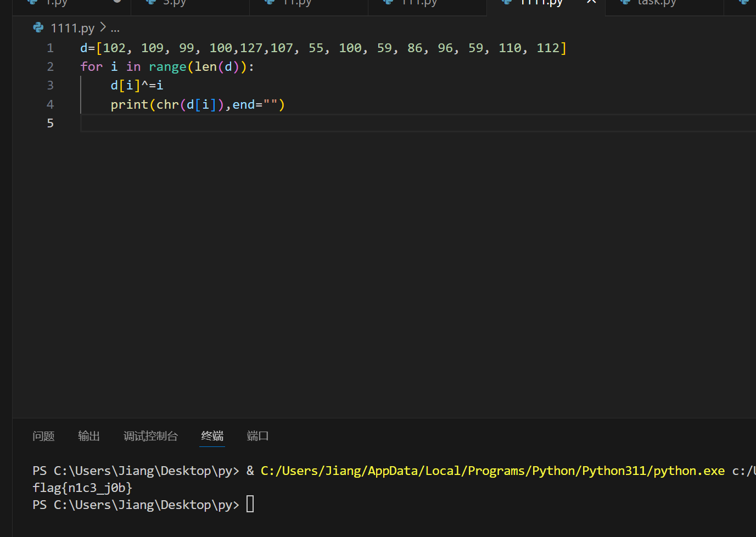Open the 问题 (Problems) panel tab

43,436
